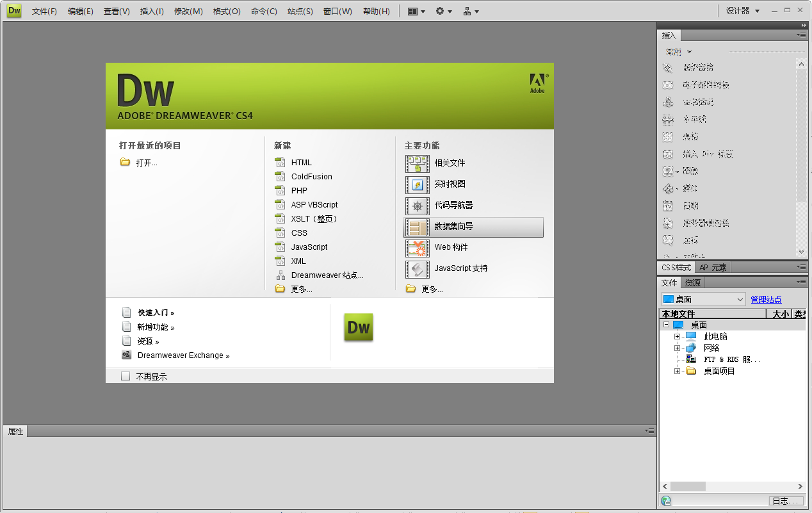Click the 打开... recent items link

pyautogui.click(x=147, y=163)
